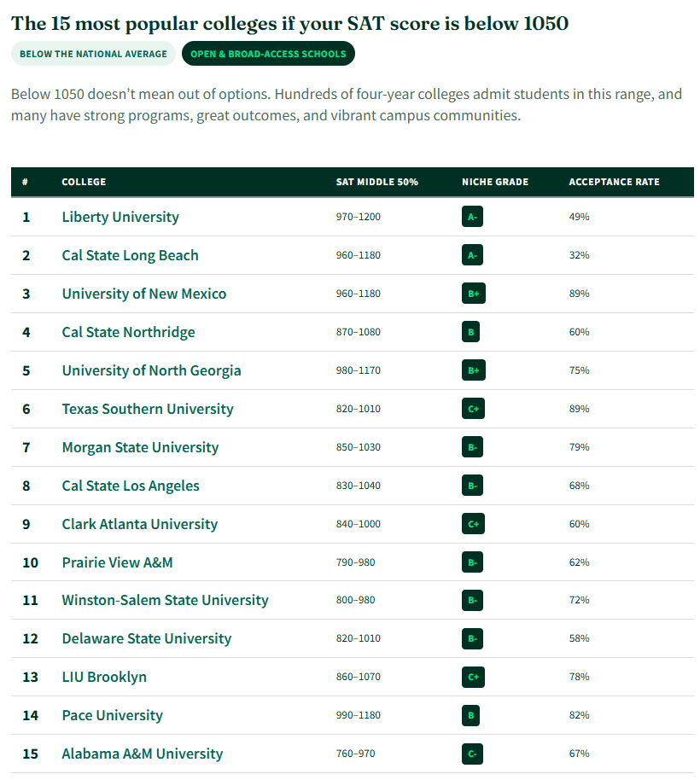Click the C+ badge for Clark Atlanta University
700x780 pixels.
(x=473, y=524)
